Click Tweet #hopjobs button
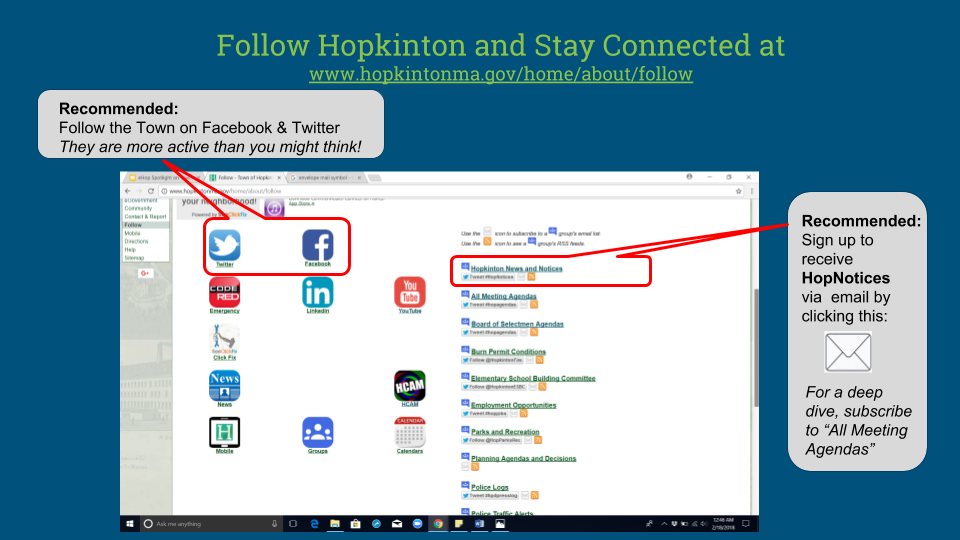The image size is (960, 540). 485,413
